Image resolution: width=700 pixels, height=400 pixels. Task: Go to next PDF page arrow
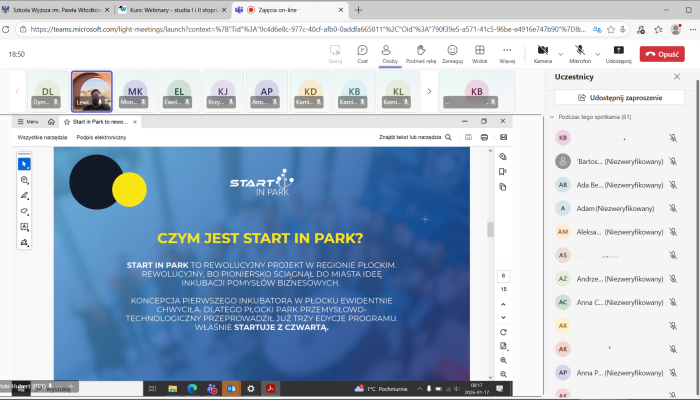[x=503, y=318]
